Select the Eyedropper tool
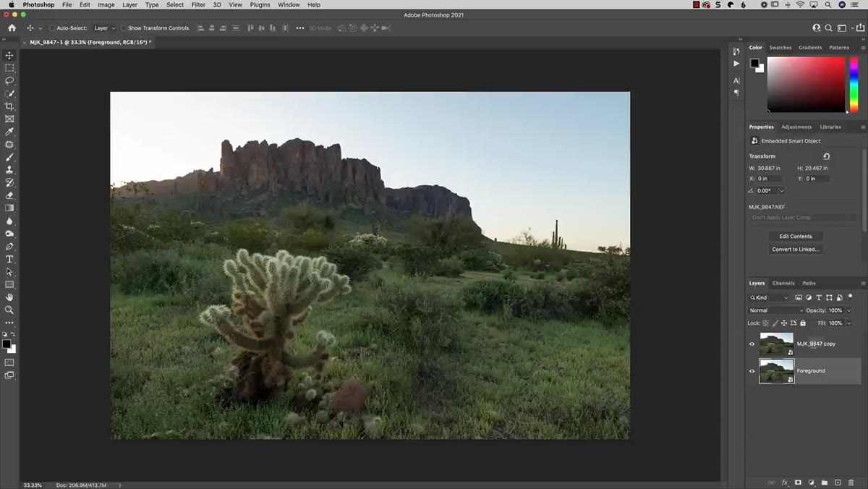 [9, 132]
